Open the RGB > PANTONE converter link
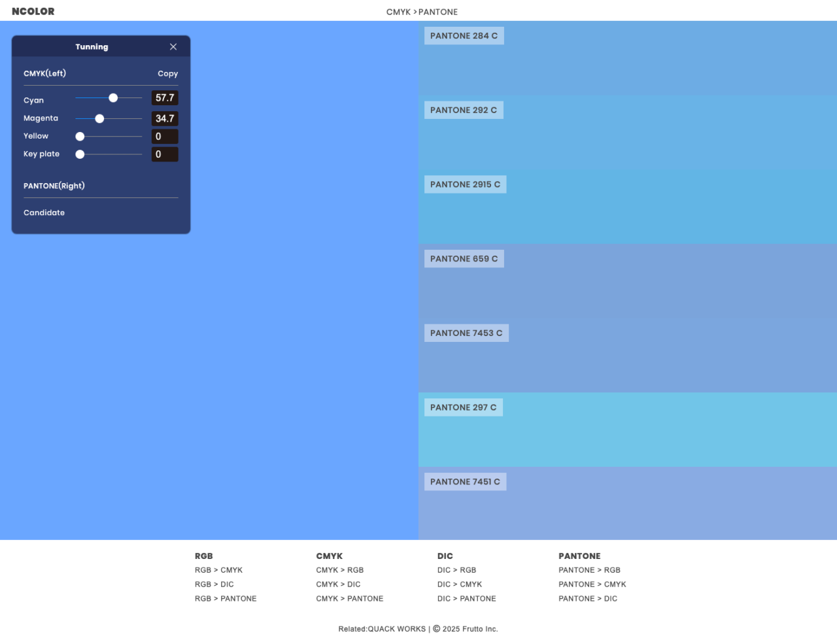 tap(226, 599)
